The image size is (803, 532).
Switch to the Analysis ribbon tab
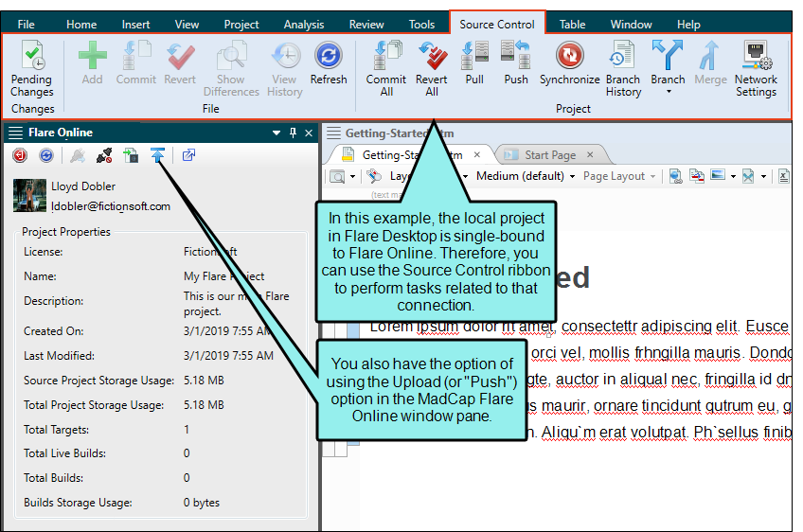click(304, 24)
